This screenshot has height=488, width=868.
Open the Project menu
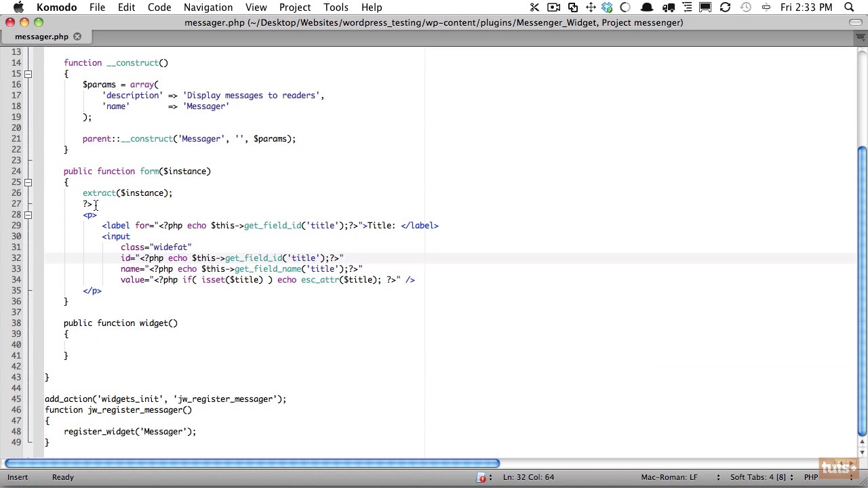(x=294, y=7)
